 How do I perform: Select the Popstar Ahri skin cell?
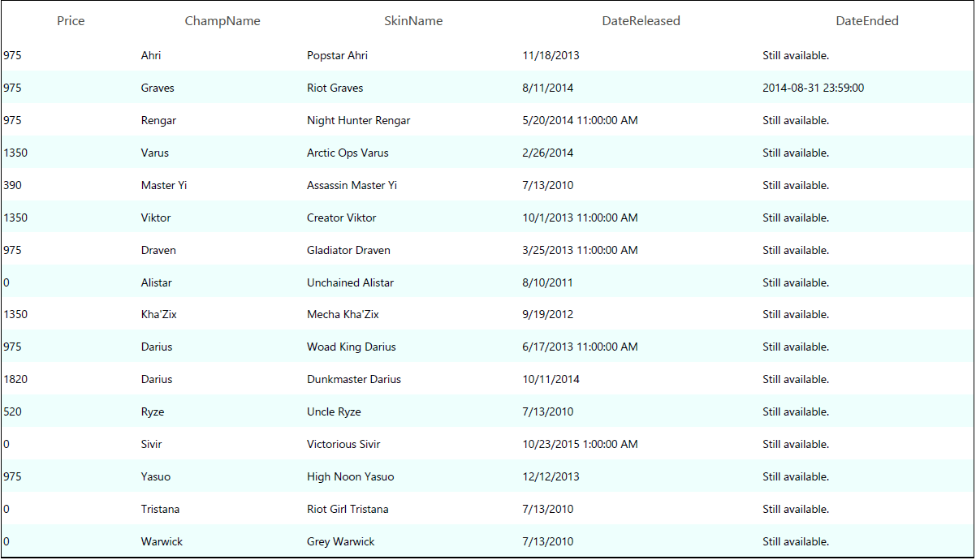pyautogui.click(x=337, y=55)
